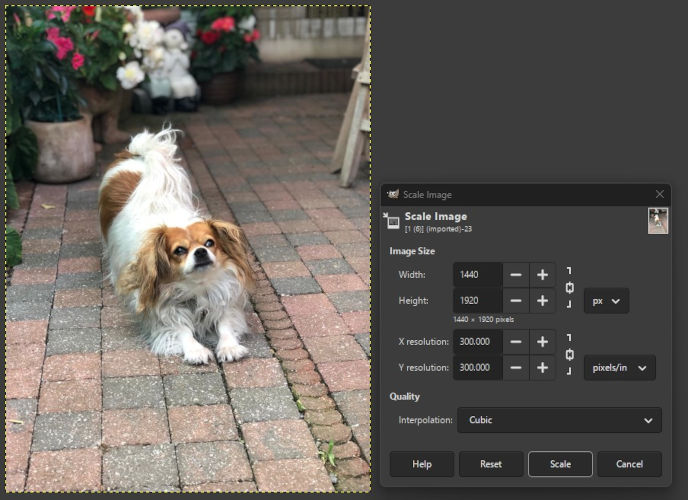Image resolution: width=688 pixels, height=500 pixels.
Task: Open Help for Scale Image
Action: (x=422, y=464)
